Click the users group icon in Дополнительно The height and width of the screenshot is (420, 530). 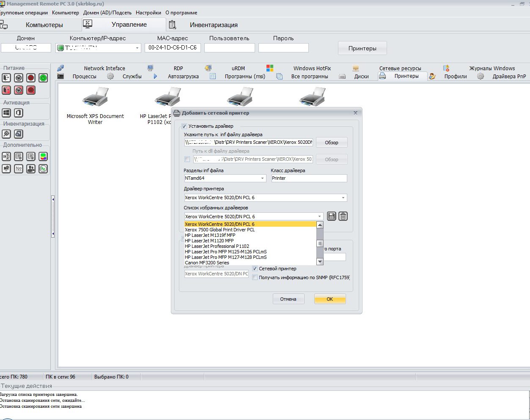[x=31, y=169]
